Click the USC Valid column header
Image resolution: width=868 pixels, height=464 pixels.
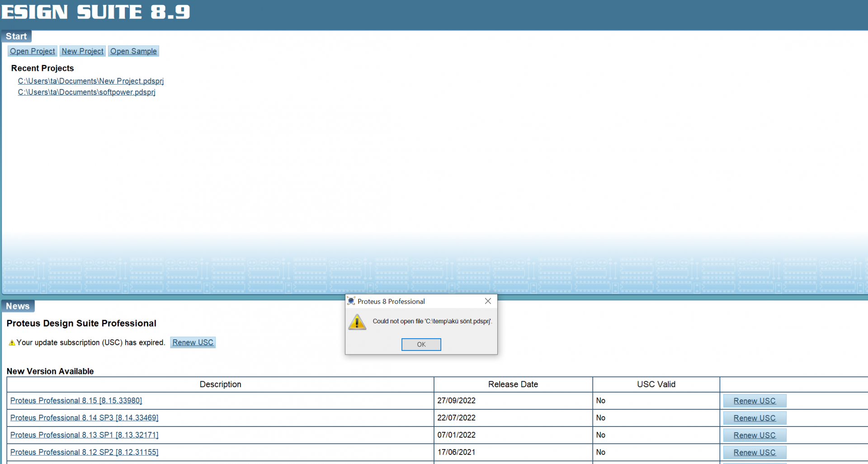point(656,384)
